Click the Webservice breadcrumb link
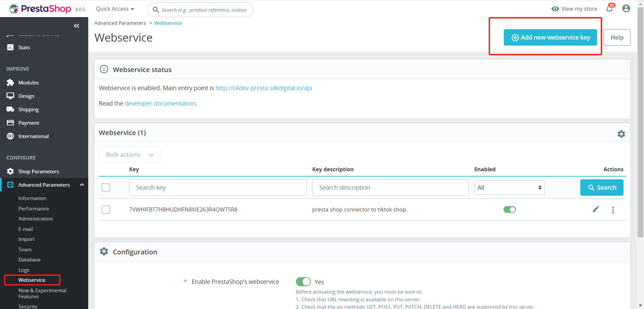Viewport: 644px width, 309px height. [x=168, y=23]
